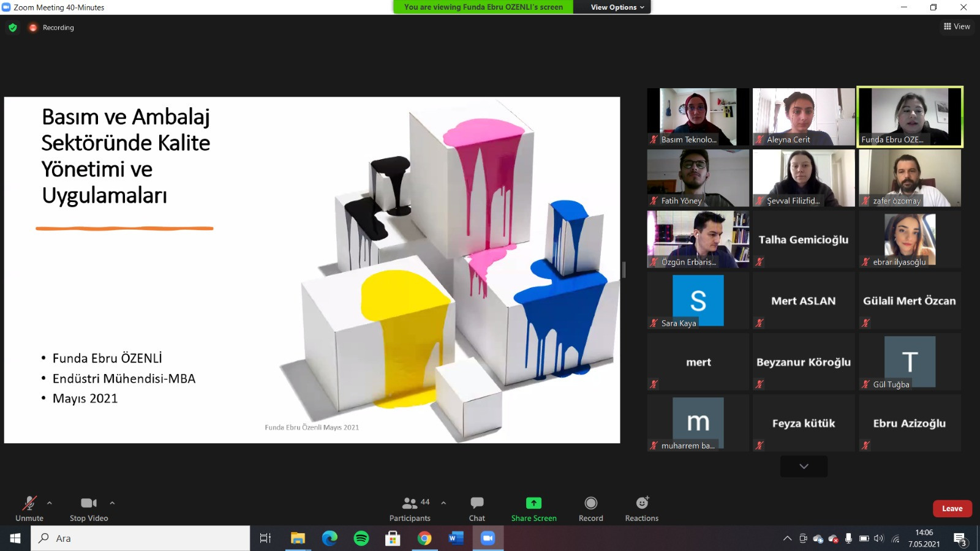Unmute the microphone in Zoom toolbar
Screen dimensions: 980x551
(29, 509)
